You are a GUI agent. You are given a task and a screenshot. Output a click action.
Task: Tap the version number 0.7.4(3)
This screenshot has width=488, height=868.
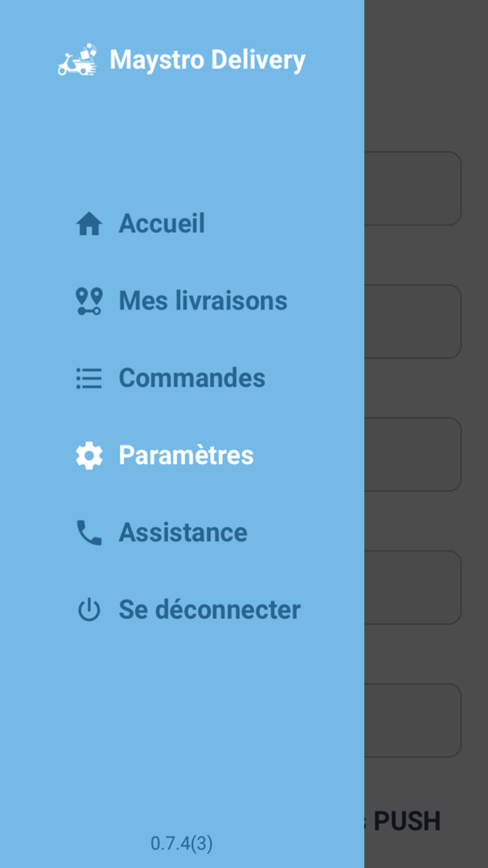[181, 843]
